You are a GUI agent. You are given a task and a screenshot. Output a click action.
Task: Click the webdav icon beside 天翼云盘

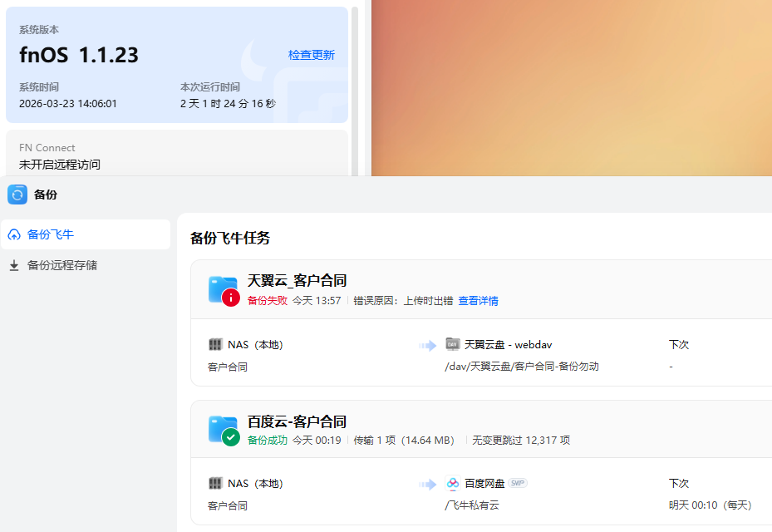[x=452, y=344]
